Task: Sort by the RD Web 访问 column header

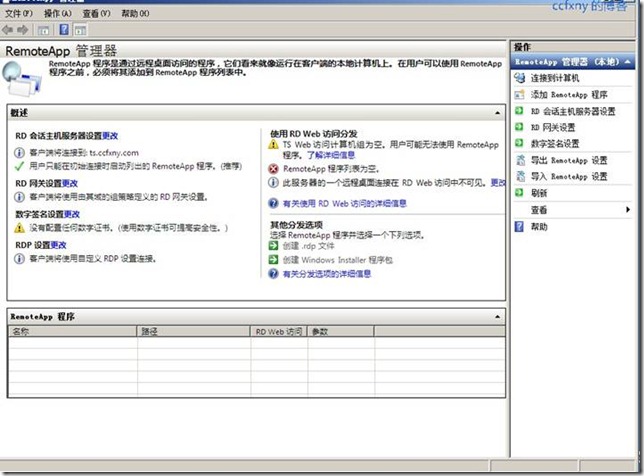Action: (x=279, y=331)
